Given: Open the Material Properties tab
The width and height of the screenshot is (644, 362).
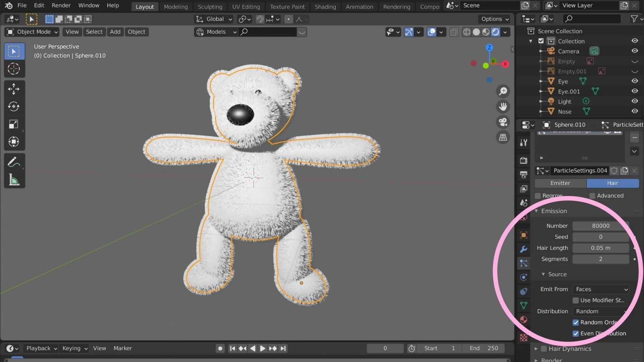Looking at the screenshot, I should coord(523,320).
